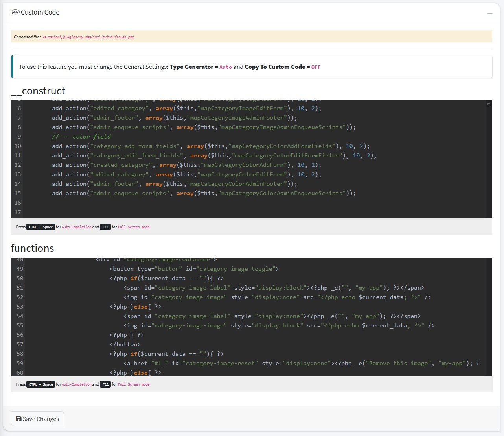504x436 pixels.
Task: Click line number 9 in __construct gutter
Action: click(19, 137)
